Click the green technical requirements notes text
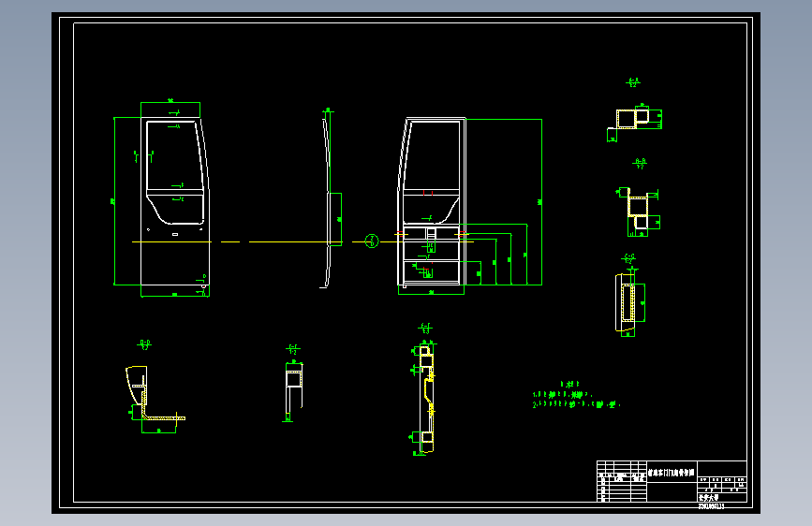812x526 pixels. pyautogui.click(x=576, y=395)
